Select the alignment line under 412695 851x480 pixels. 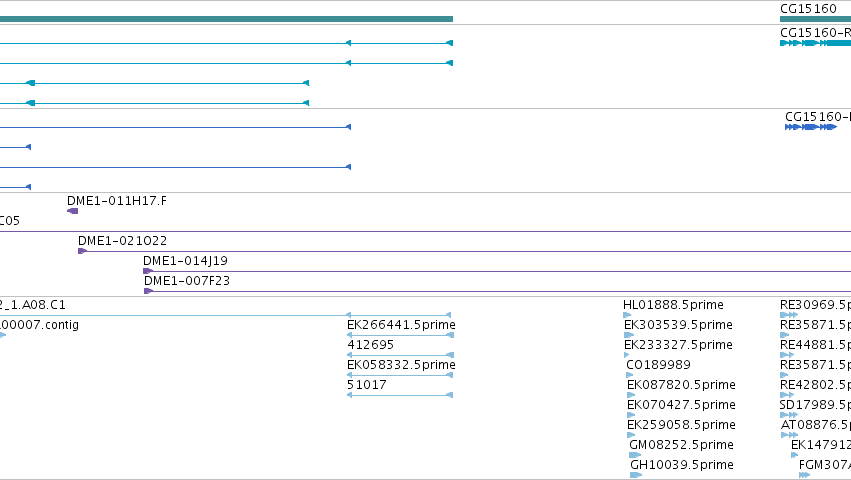point(399,355)
